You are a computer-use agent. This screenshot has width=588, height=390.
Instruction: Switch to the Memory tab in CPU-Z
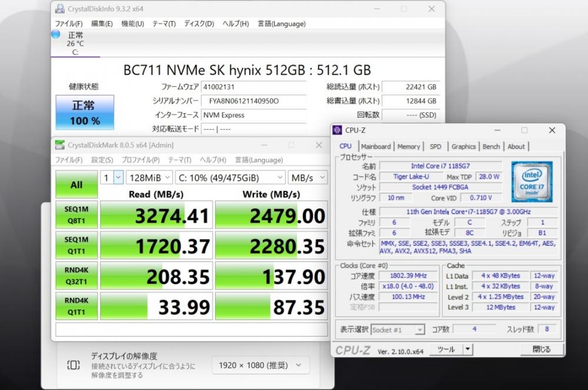[409, 146]
